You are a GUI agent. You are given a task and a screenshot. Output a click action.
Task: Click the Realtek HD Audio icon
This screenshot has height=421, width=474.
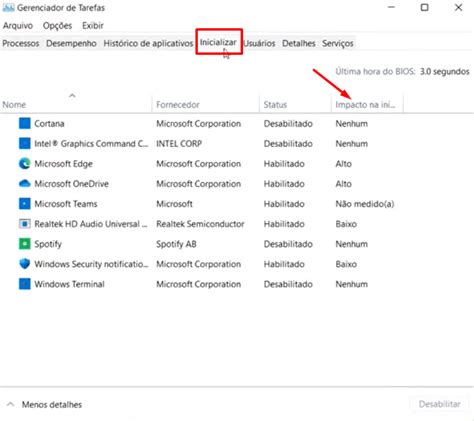point(24,224)
